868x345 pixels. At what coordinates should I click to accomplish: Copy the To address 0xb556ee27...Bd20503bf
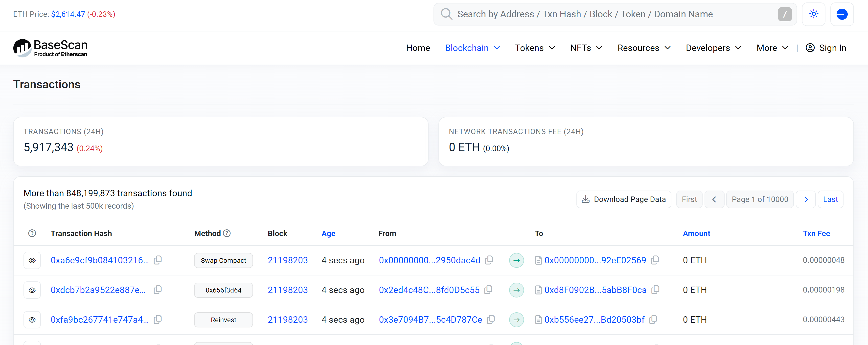coord(653,319)
